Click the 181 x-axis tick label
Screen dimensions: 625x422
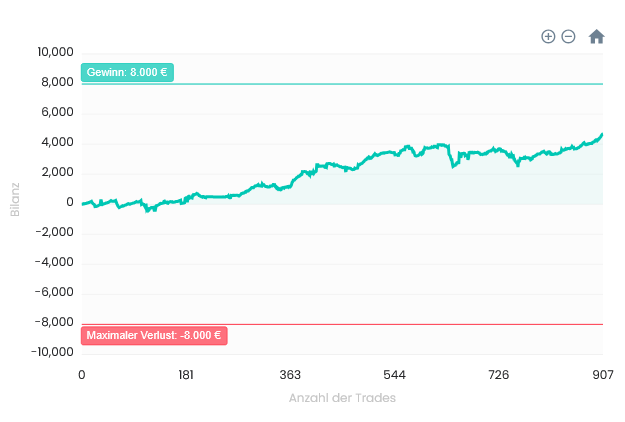click(186, 375)
